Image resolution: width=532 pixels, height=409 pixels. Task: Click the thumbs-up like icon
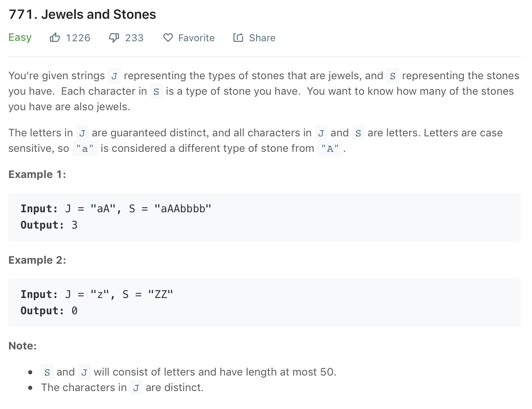click(x=55, y=38)
